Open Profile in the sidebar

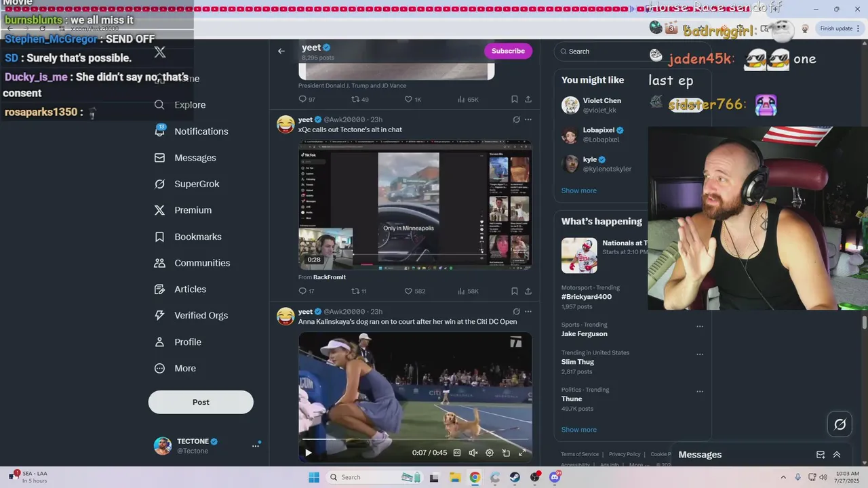(x=178, y=342)
